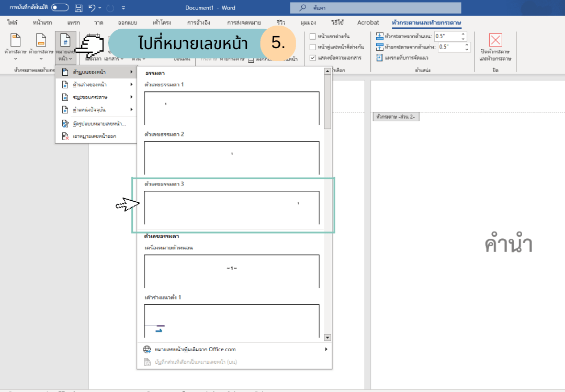Click ด้านบนของหน้า page icon
565x392 pixels.
65,72
